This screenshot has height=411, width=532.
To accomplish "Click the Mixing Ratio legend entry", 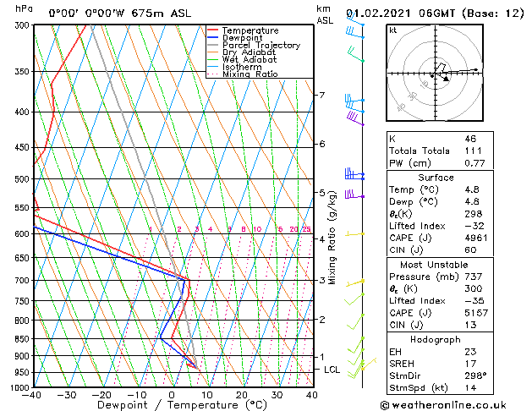I will tap(250, 74).
